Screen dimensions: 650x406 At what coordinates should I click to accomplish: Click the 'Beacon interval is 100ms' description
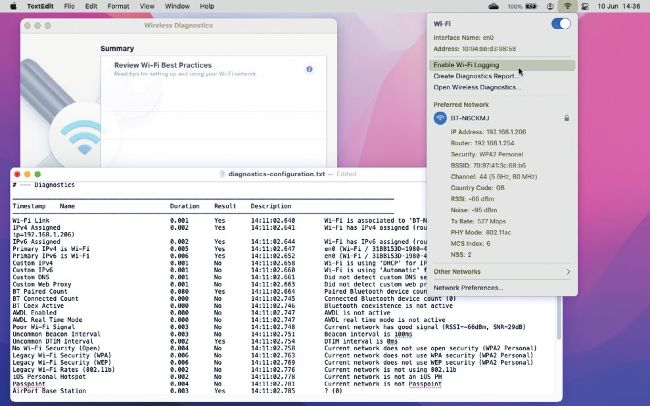(368, 334)
